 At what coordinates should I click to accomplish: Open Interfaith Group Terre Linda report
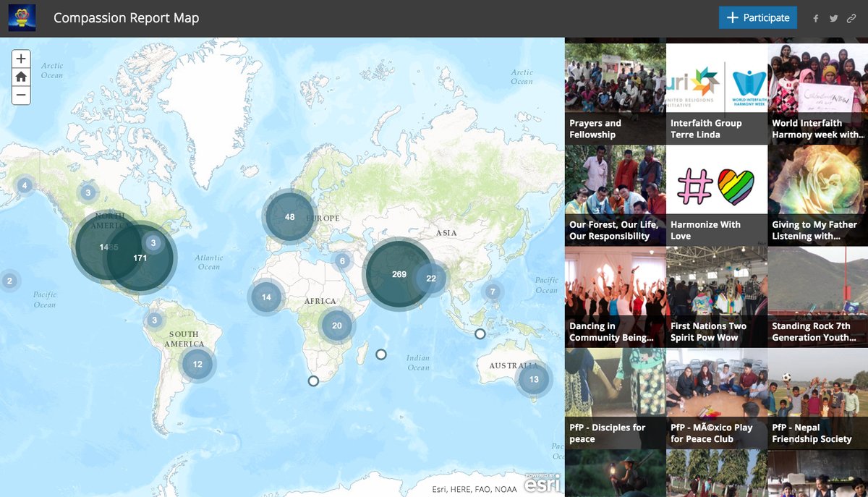pyautogui.click(x=716, y=94)
